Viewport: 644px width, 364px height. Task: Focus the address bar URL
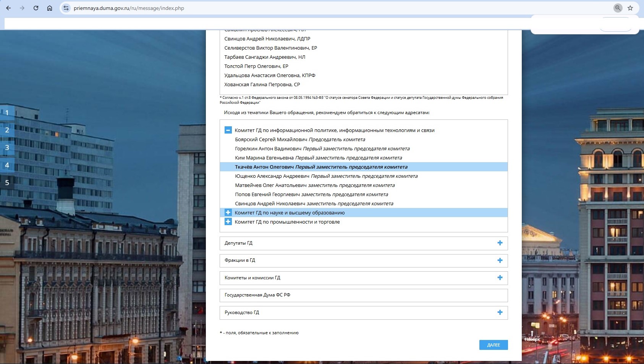coord(129,8)
